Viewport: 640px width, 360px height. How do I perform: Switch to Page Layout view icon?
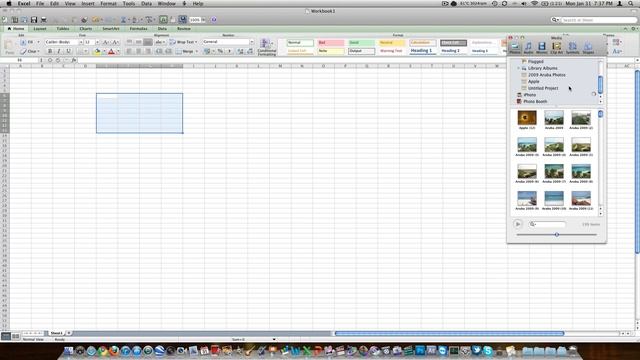click(x=16, y=336)
